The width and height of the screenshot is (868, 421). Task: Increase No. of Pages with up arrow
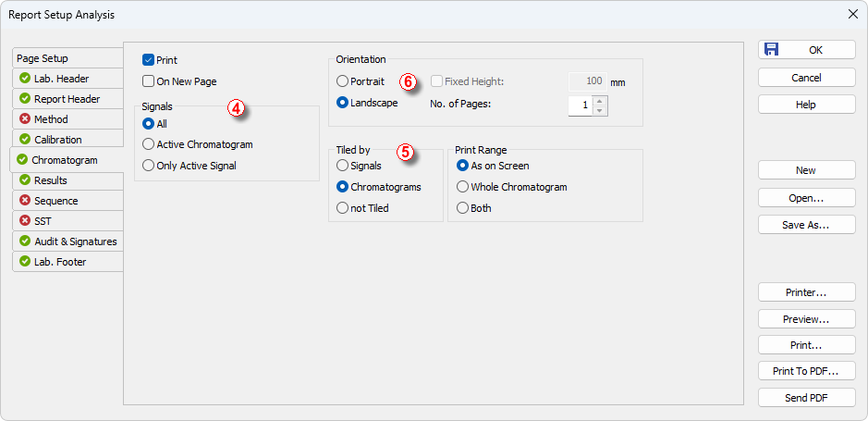coord(600,100)
